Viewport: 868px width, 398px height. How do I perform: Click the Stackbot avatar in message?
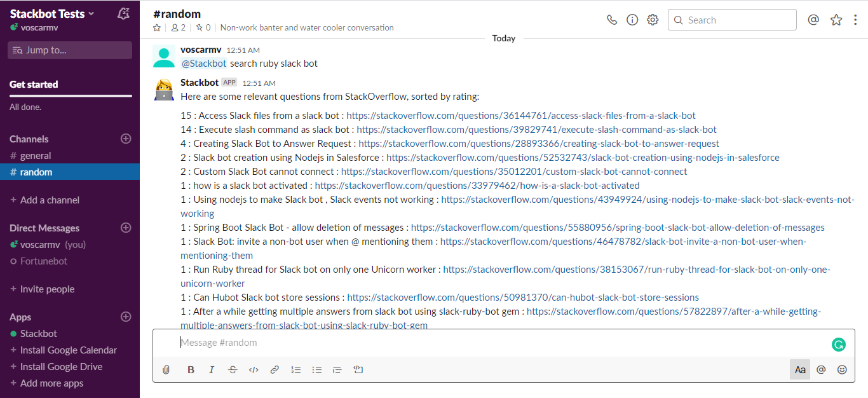tap(164, 89)
